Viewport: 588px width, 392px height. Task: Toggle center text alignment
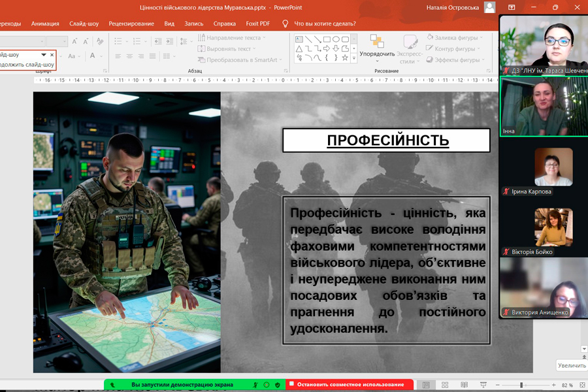(129, 56)
